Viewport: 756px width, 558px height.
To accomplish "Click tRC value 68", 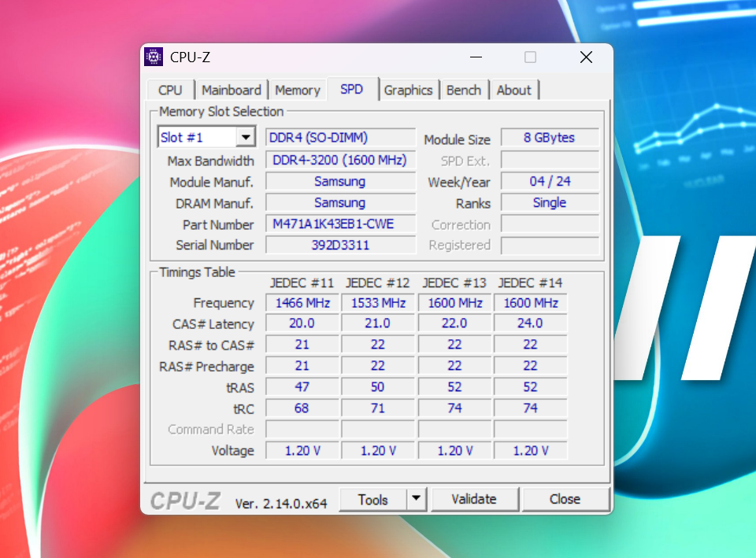I will 302,408.
